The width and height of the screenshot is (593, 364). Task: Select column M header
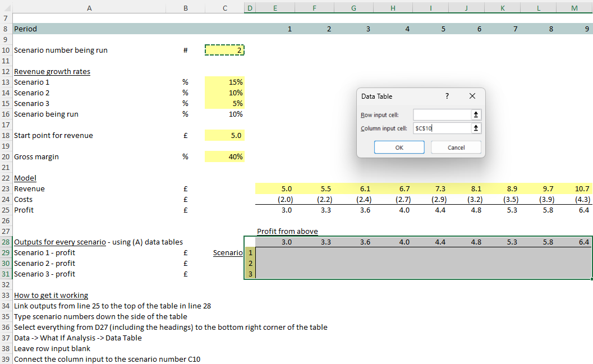click(x=574, y=7)
